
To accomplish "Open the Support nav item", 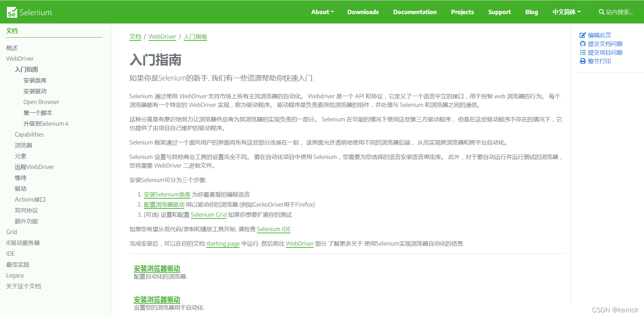I will point(499,12).
